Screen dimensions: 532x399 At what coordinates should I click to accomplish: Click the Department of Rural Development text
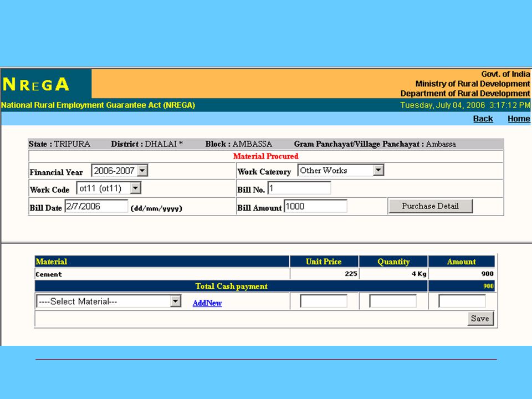[x=465, y=93]
